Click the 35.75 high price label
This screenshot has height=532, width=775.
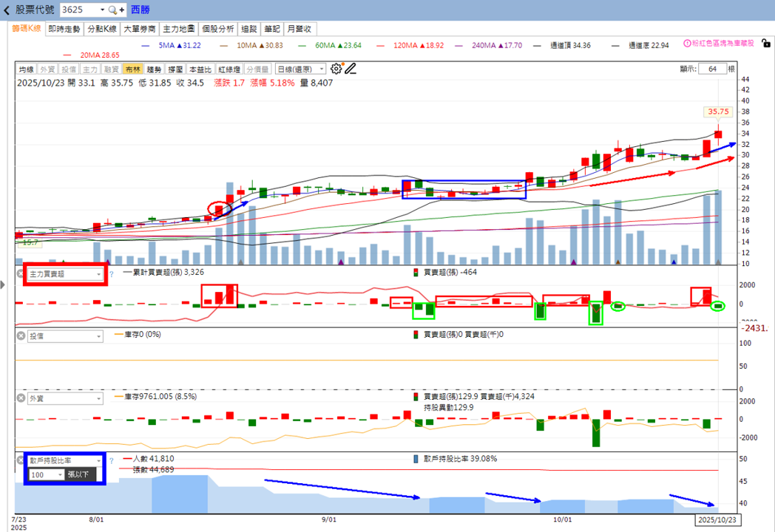point(718,112)
